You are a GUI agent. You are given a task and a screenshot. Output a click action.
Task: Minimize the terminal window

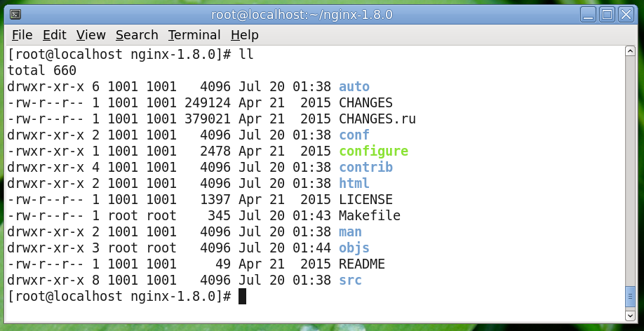click(588, 15)
